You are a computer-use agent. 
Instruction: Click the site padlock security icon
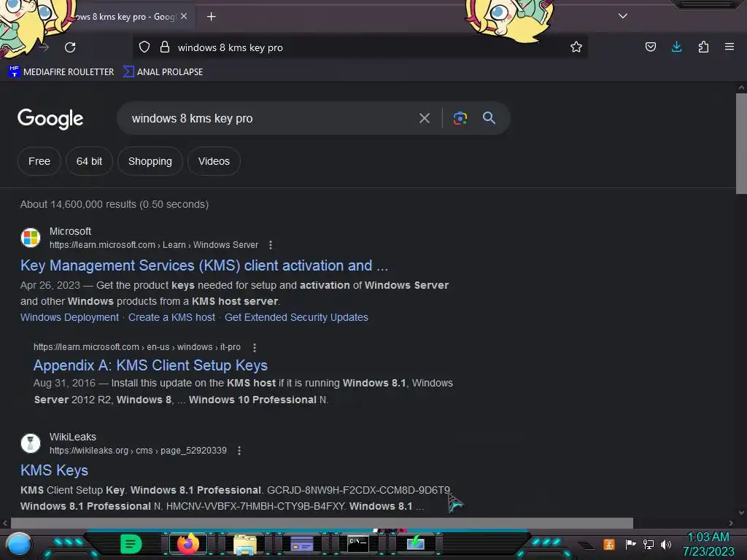[x=165, y=47]
